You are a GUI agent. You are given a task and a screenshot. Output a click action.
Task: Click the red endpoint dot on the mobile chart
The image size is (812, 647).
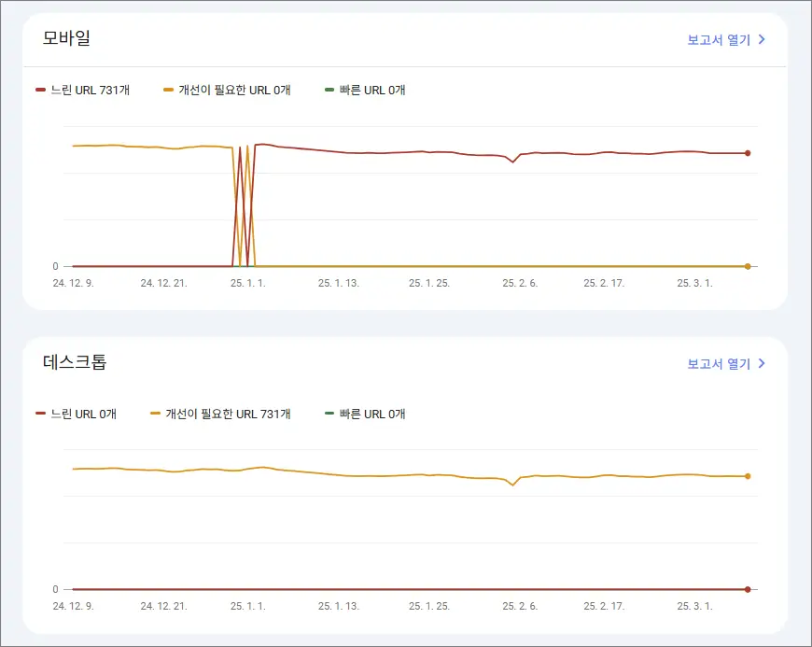click(x=748, y=153)
